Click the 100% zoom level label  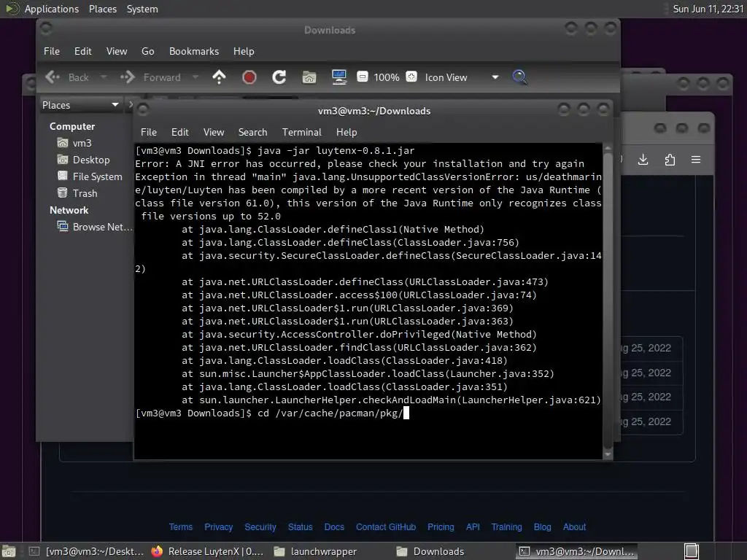tap(387, 77)
